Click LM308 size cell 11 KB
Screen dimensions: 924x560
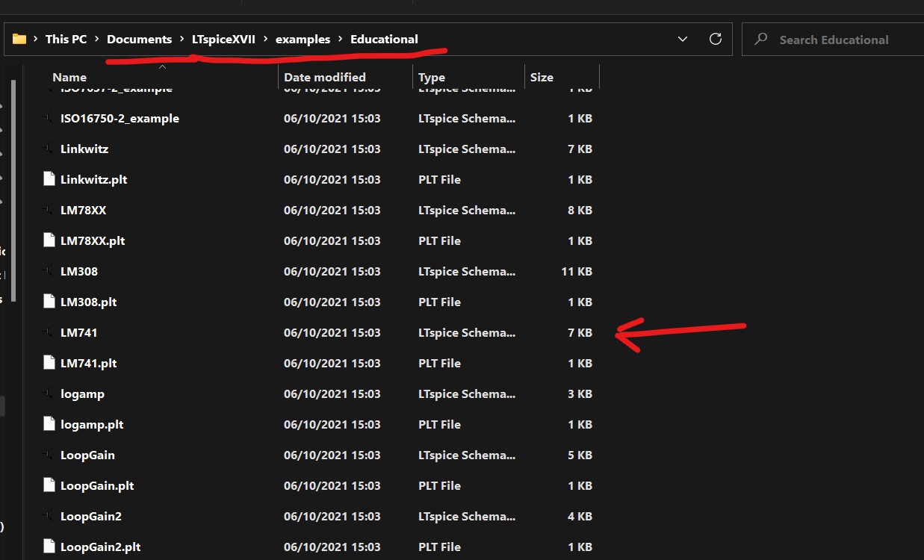pyautogui.click(x=577, y=271)
